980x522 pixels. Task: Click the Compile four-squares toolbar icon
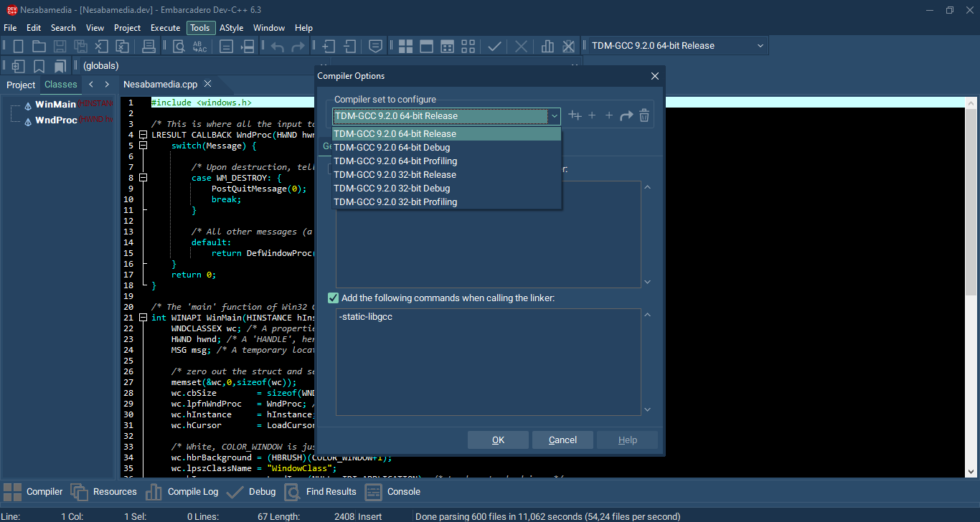click(405, 47)
